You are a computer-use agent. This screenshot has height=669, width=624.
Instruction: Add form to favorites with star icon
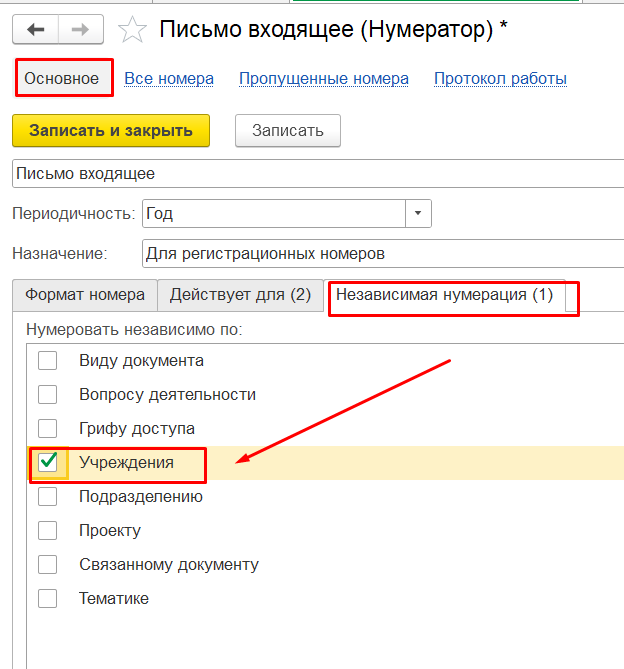point(132,29)
